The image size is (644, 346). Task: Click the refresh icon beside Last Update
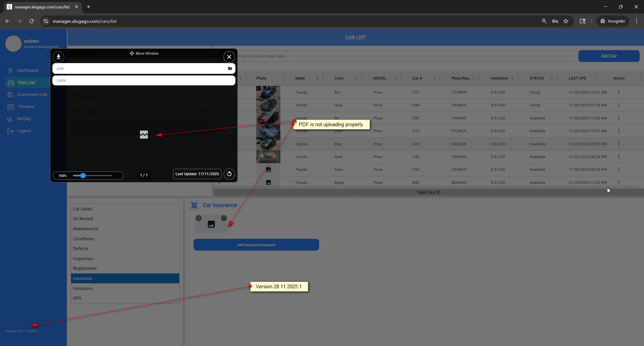[x=229, y=174]
